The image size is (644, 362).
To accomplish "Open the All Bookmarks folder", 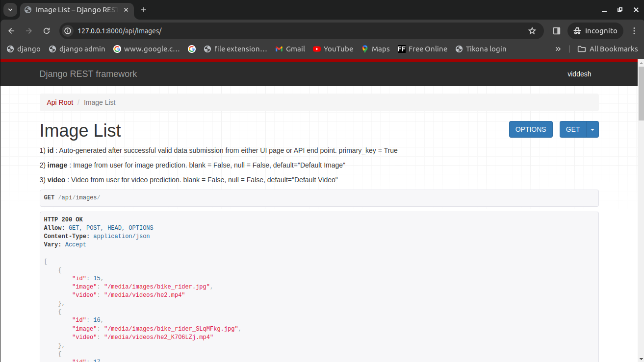I will [608, 49].
